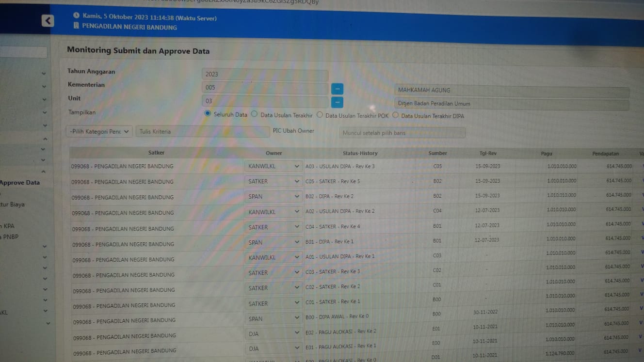Select Data Usulan Terakhir radio option
This screenshot has width=644, height=362.
[x=254, y=114]
